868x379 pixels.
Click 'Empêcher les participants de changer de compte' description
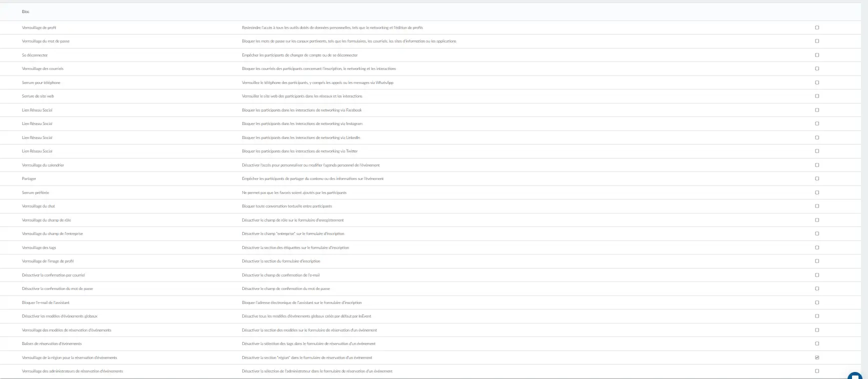tap(300, 55)
